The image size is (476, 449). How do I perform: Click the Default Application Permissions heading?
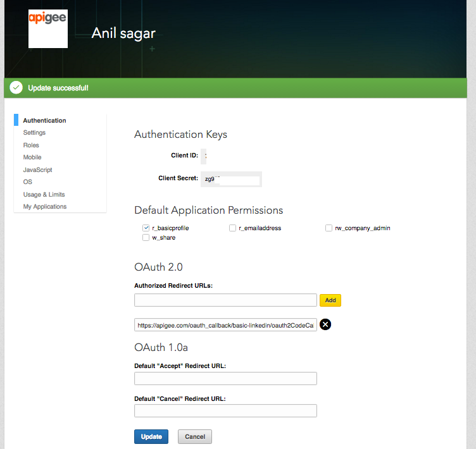click(208, 210)
